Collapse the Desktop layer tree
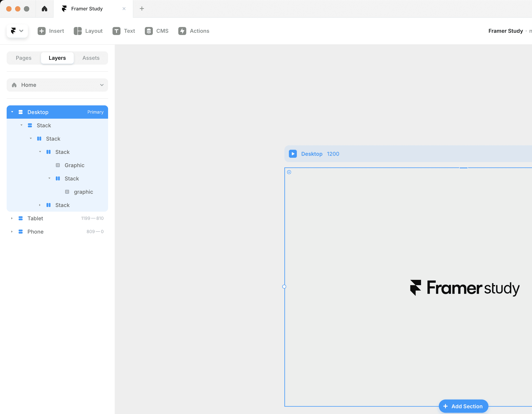Viewport: 532px width, 414px height. coord(12,112)
